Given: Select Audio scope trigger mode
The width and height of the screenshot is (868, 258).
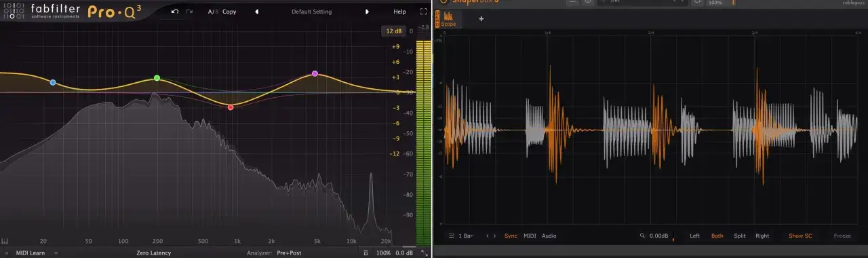Looking at the screenshot, I should point(549,236).
